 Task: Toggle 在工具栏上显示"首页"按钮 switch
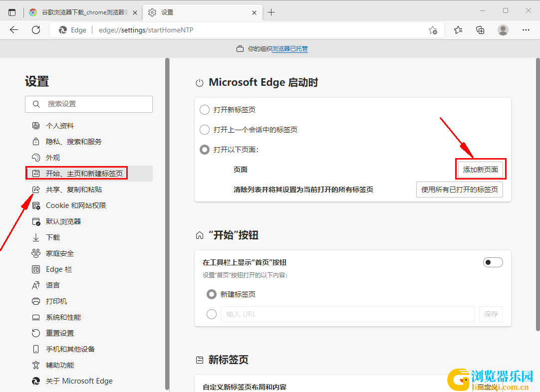click(x=493, y=263)
